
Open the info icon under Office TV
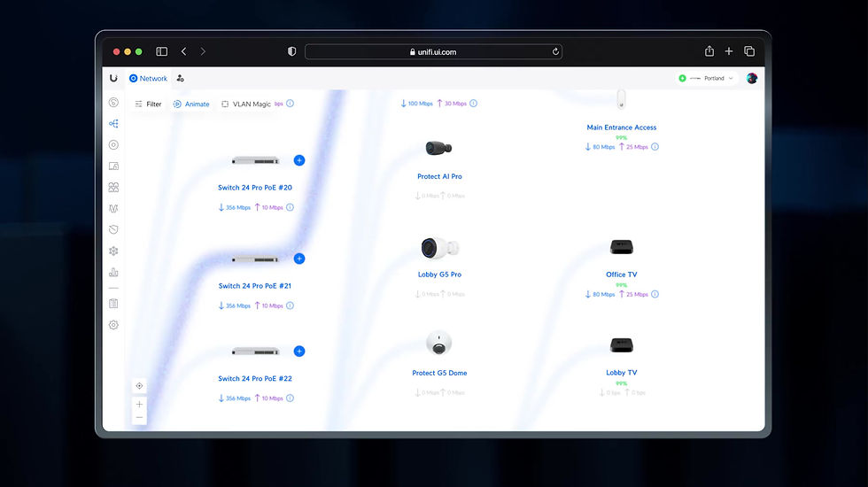[x=655, y=294]
